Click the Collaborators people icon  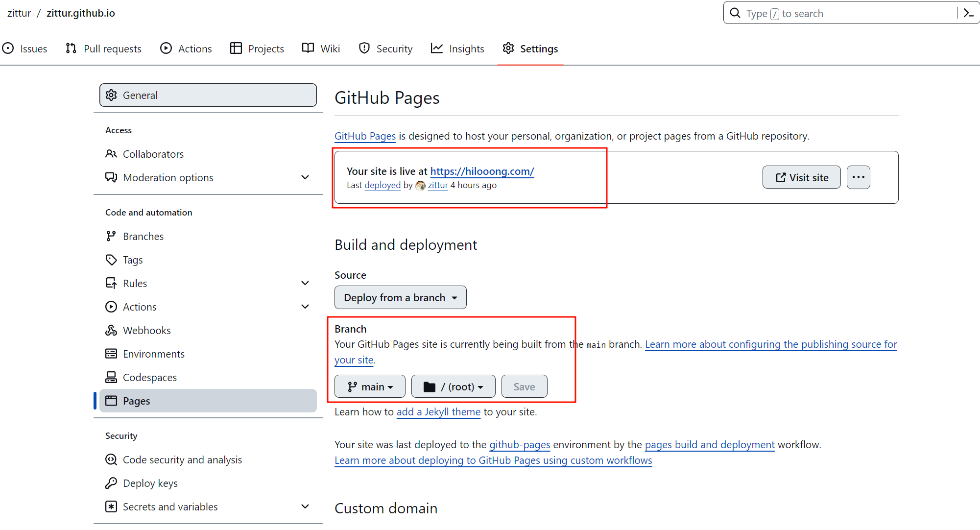click(111, 154)
